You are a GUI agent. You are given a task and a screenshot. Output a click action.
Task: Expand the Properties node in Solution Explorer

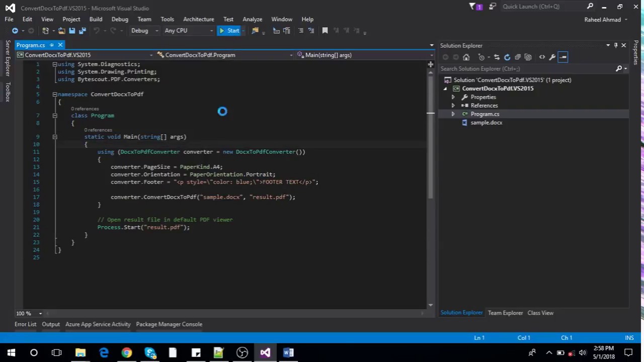coord(453,97)
